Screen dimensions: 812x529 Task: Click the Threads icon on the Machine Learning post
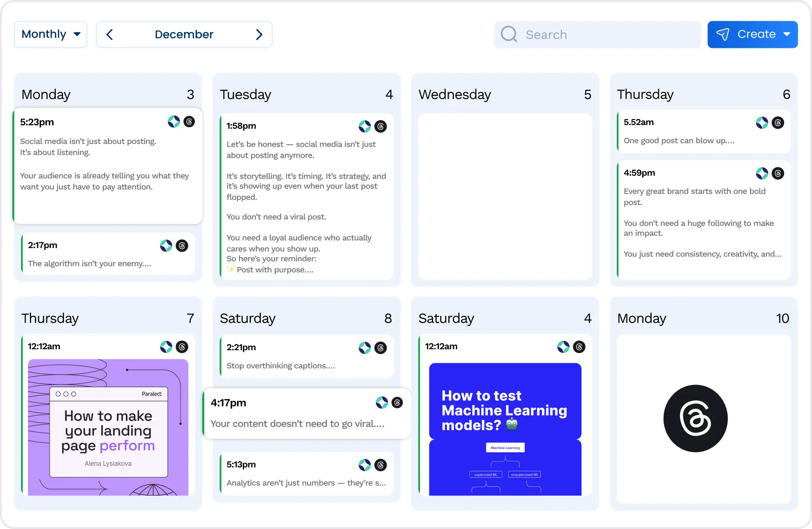click(579, 347)
